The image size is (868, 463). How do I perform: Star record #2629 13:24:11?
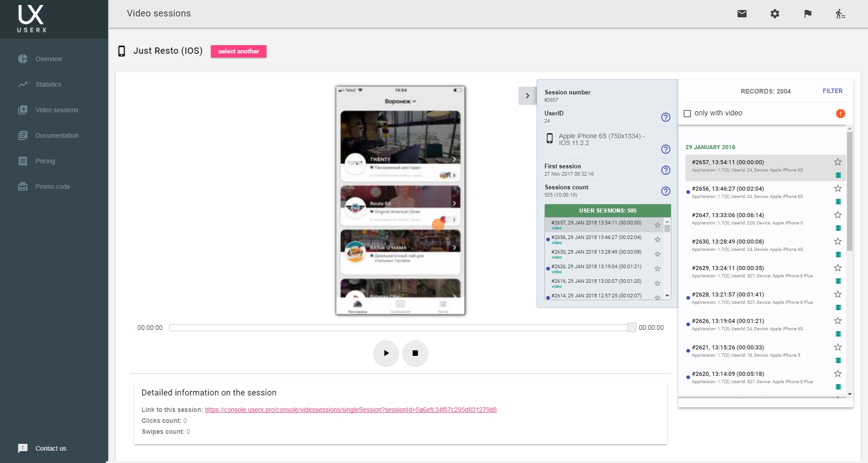point(838,268)
